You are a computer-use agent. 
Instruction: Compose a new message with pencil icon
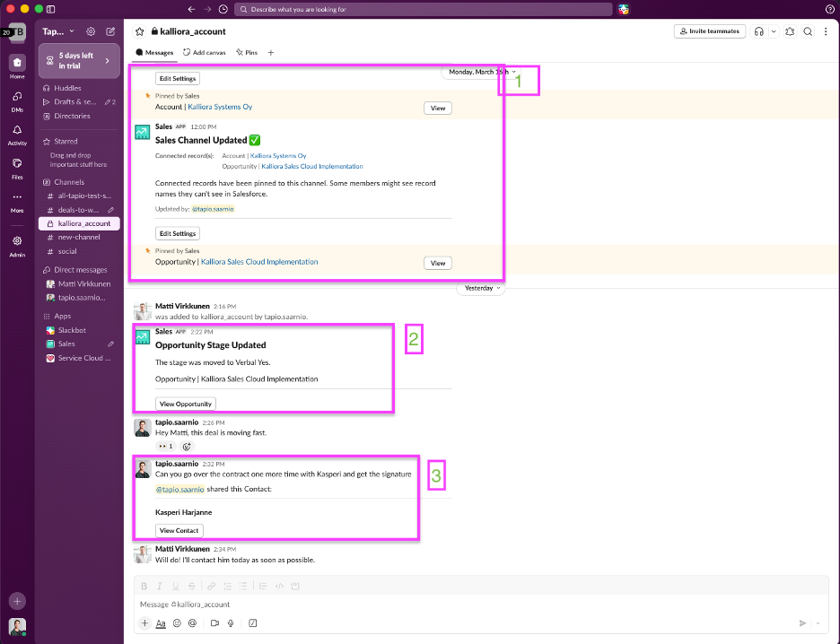[110, 31]
